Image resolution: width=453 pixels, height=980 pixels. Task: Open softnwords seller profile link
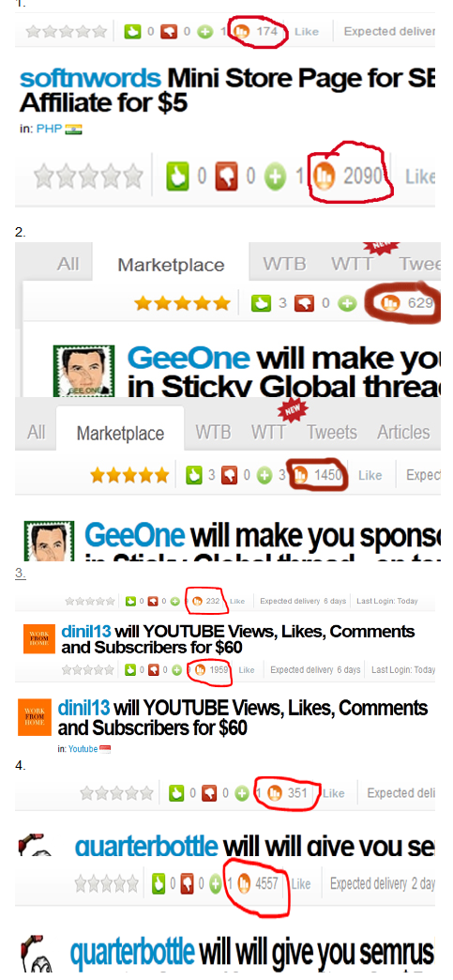90,78
